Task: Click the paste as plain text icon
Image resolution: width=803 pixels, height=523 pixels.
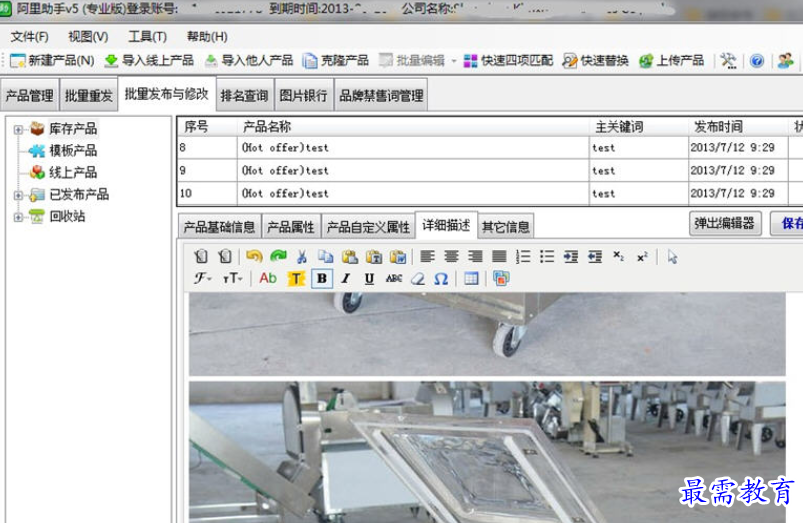Action: point(374,256)
